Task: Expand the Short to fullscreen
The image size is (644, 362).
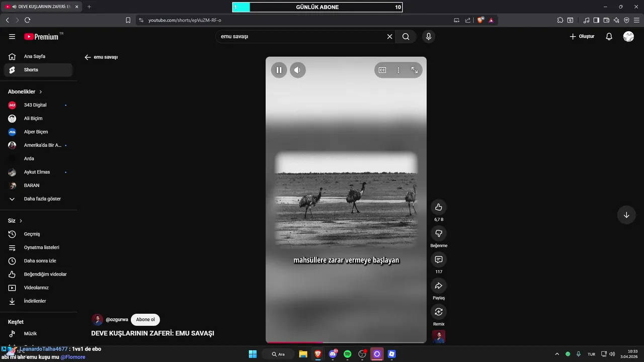Action: (415, 70)
